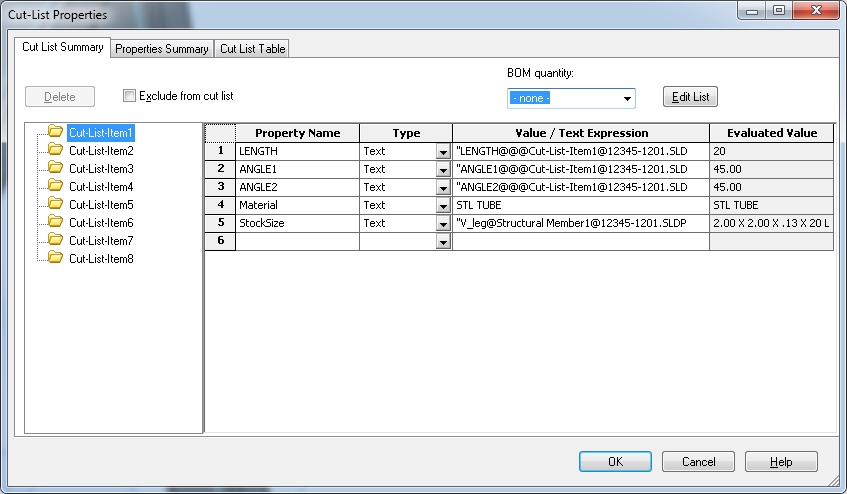Open Type dropdown for Material row

[x=443, y=206]
